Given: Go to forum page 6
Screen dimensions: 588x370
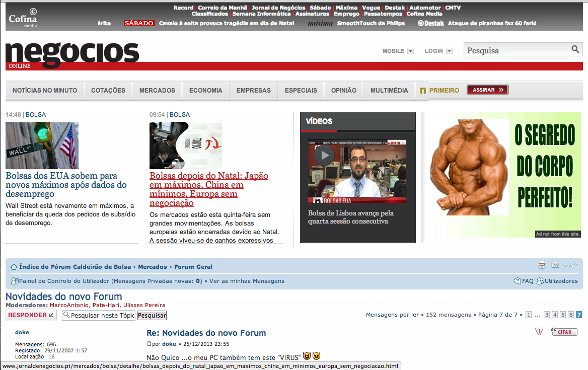Looking at the screenshot, I should tap(571, 315).
